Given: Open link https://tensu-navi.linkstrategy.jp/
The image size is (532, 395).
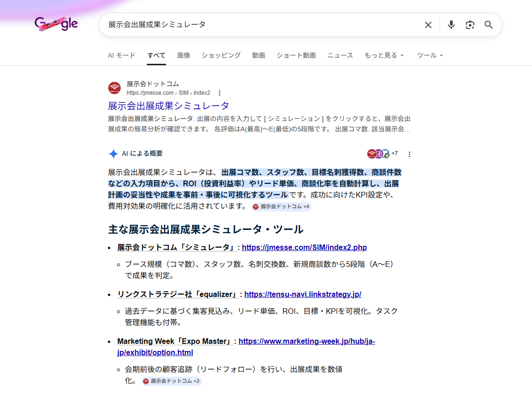Looking at the screenshot, I should [303, 294].
